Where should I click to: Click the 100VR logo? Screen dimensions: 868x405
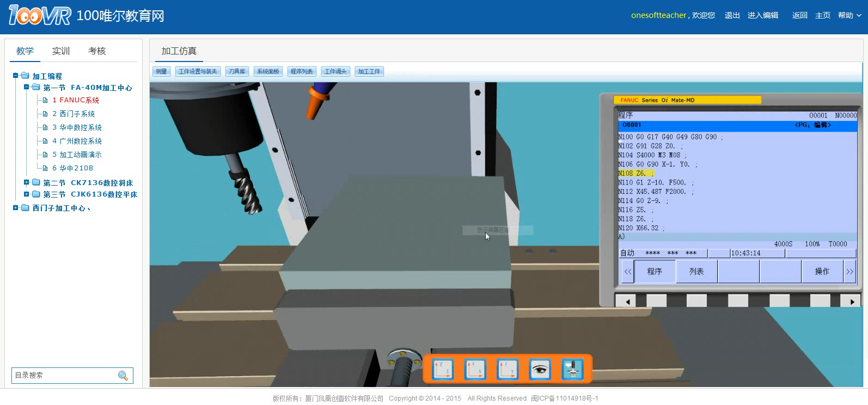(40, 15)
